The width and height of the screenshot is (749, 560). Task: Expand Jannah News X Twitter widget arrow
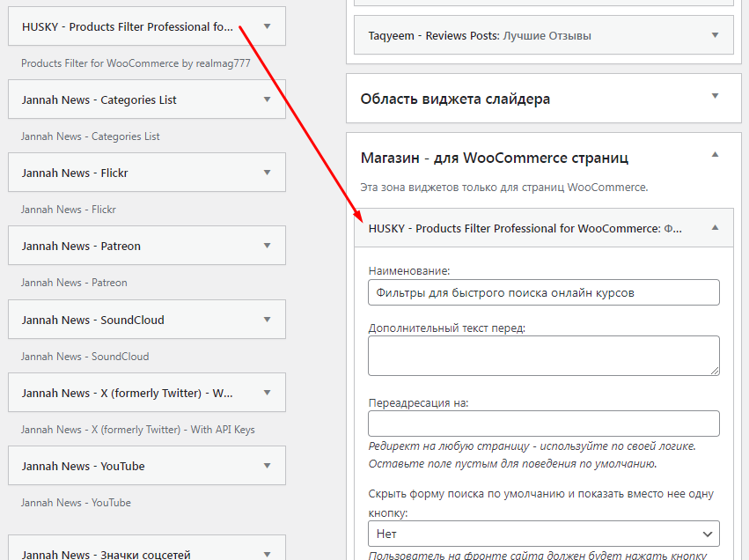pos(268,393)
